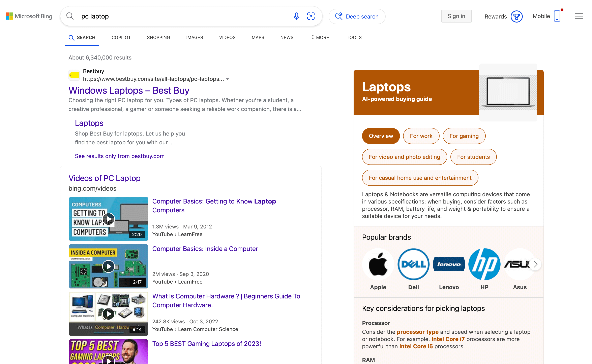This screenshot has height=364, width=592.
Task: Switch to the SHOPPING tab
Action: pos(158,38)
